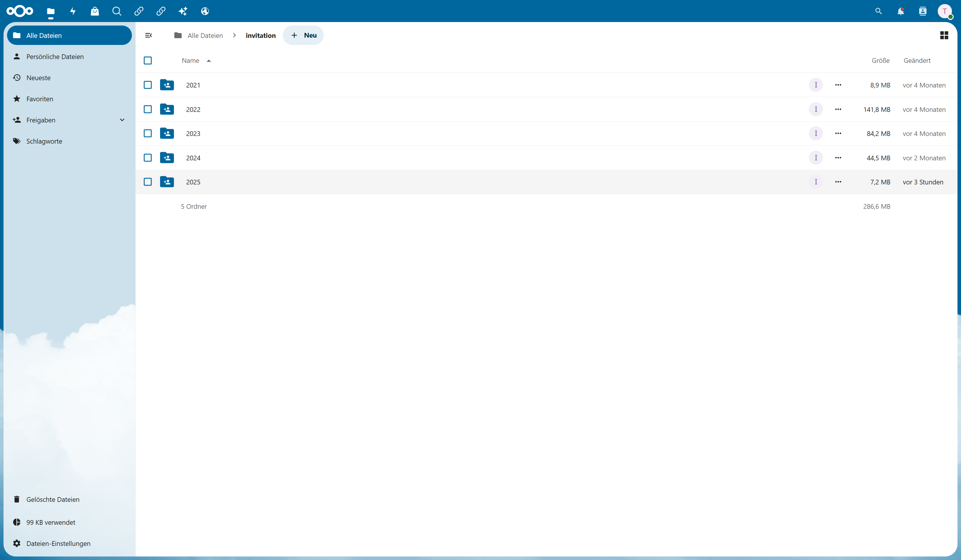
Task: Open the globe app icon
Action: tap(205, 11)
